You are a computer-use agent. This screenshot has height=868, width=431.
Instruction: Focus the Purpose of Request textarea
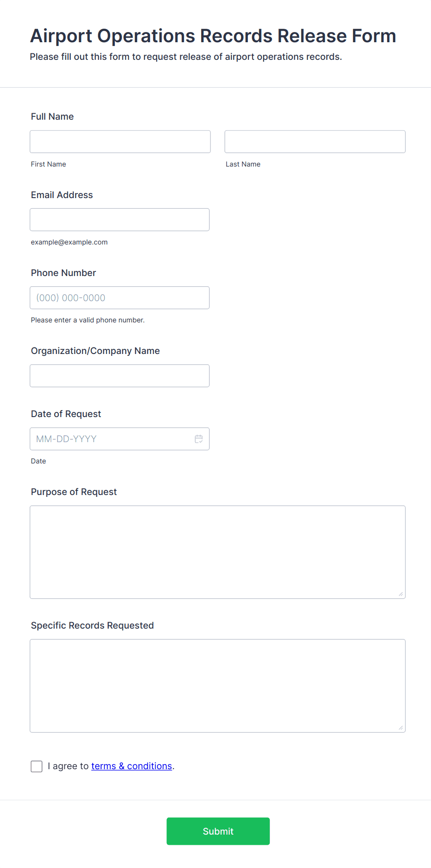pos(218,552)
